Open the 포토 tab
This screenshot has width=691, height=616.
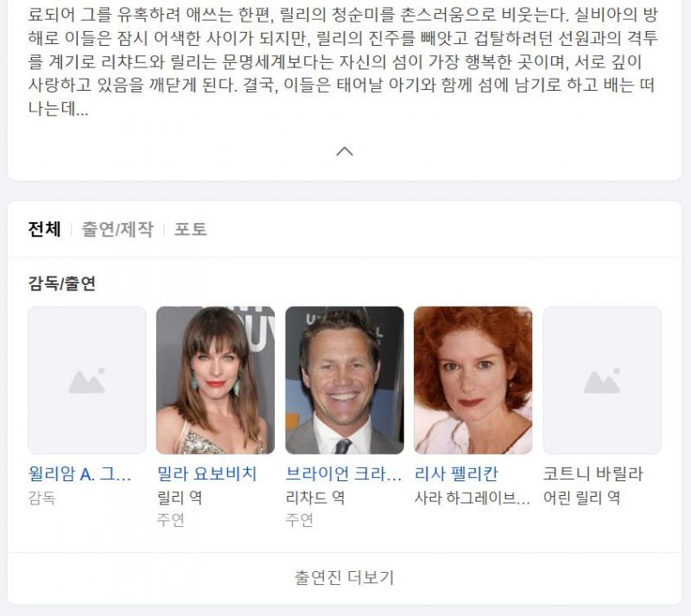[190, 229]
